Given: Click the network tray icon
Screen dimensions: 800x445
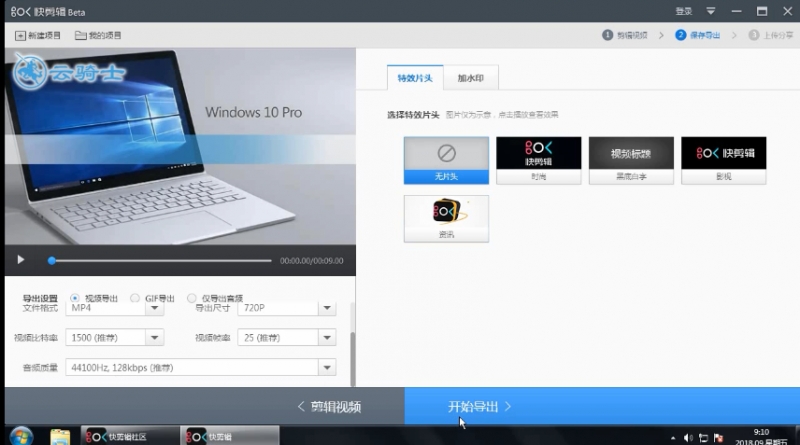Looking at the screenshot, I should [x=703, y=438].
